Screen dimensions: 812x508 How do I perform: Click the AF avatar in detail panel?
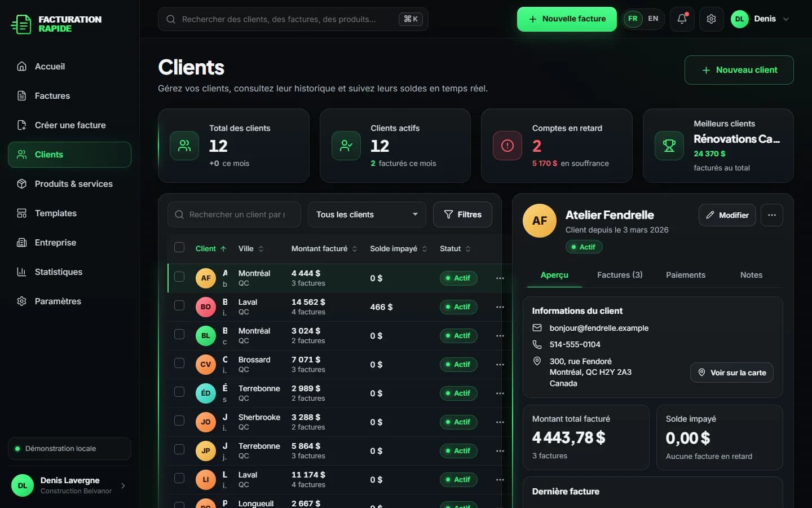point(540,221)
